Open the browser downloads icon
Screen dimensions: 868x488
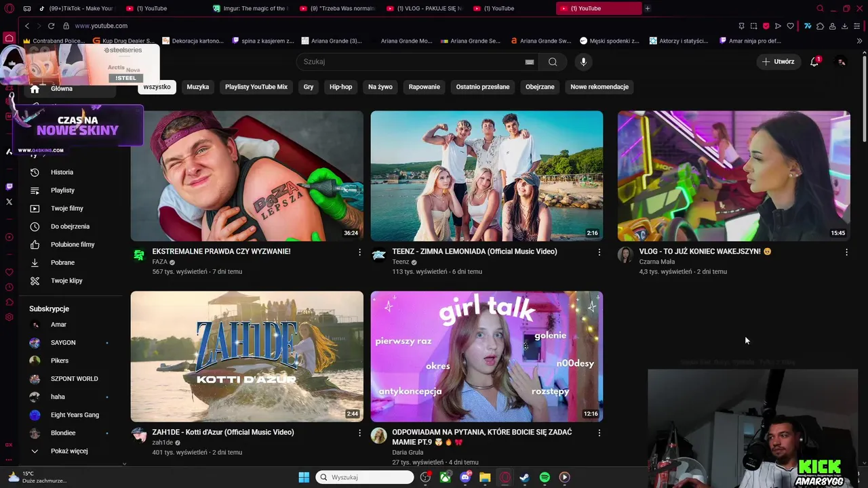(x=844, y=26)
